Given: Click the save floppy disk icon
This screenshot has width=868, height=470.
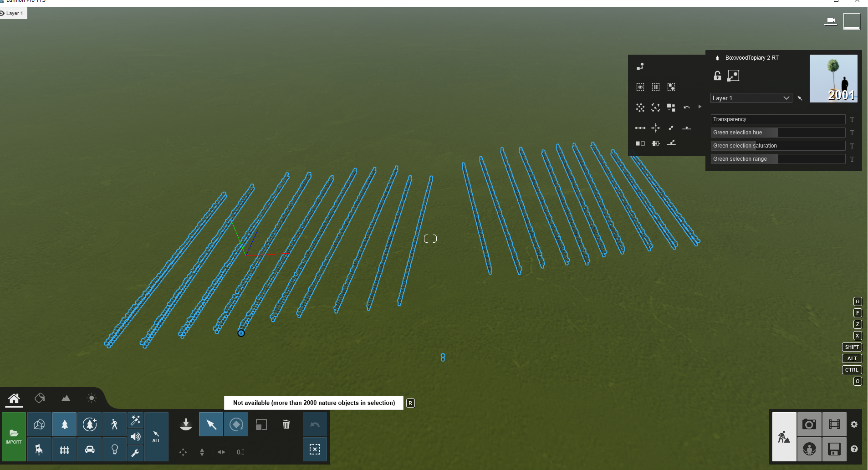Looking at the screenshot, I should tap(834, 450).
